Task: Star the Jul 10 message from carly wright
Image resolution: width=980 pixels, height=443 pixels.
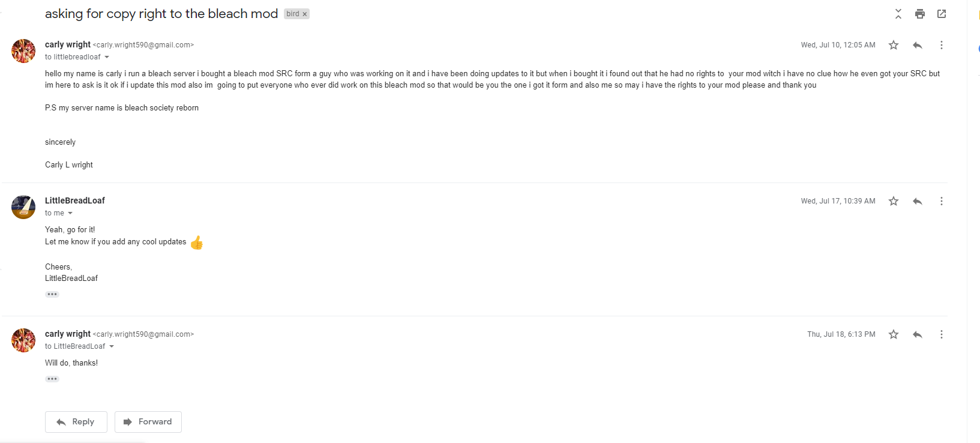Action: coord(894,45)
